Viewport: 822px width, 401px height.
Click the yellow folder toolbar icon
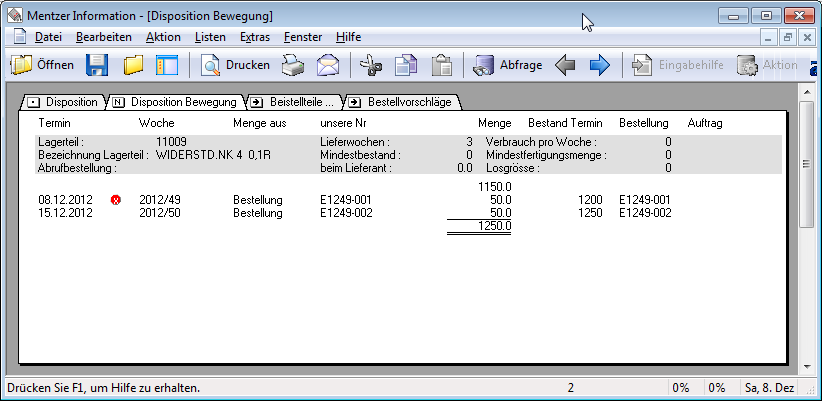[133, 66]
